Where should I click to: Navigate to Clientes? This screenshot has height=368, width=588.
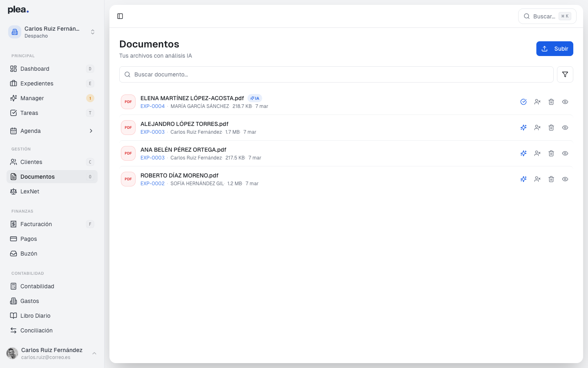tap(52, 162)
